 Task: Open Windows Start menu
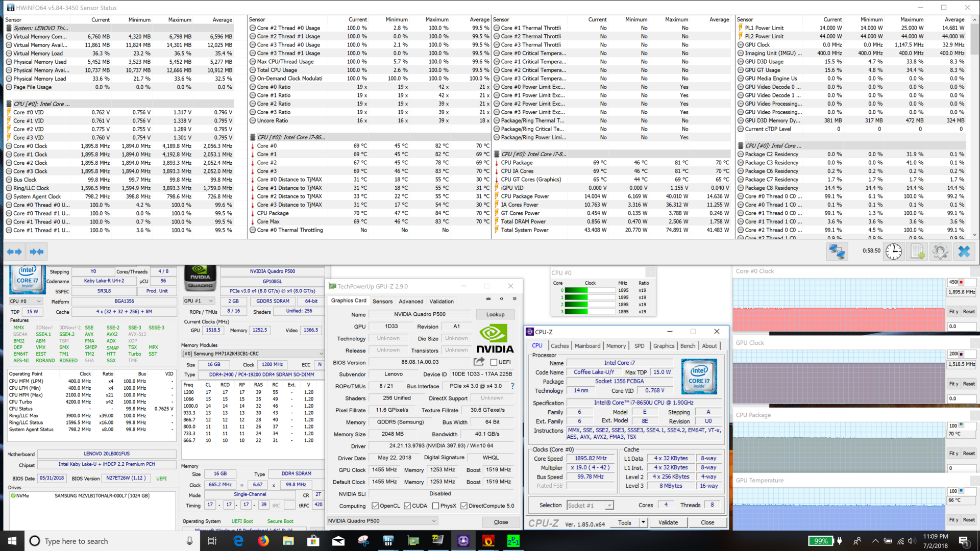coord(12,541)
